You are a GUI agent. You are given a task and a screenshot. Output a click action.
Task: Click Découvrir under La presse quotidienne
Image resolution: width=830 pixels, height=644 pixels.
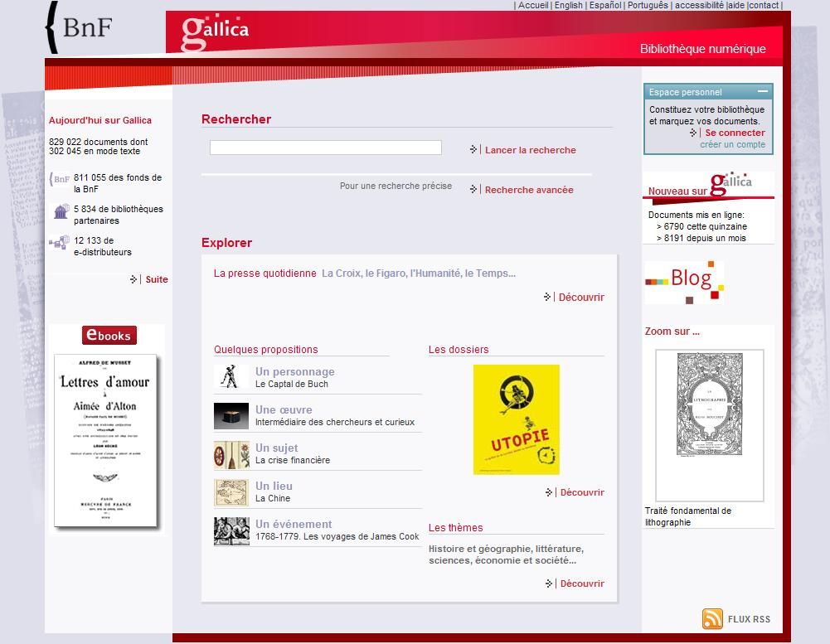(581, 298)
